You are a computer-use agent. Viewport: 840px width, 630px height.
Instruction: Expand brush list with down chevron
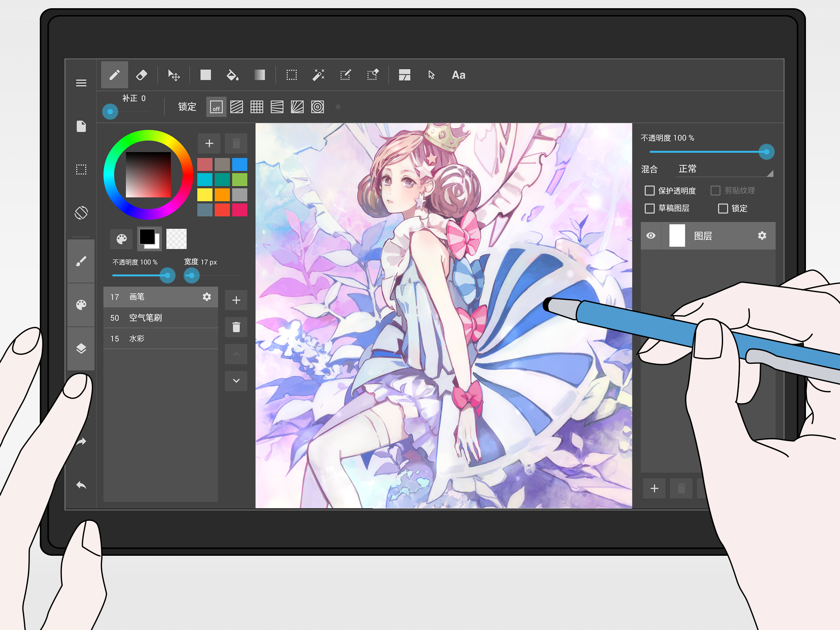[236, 381]
